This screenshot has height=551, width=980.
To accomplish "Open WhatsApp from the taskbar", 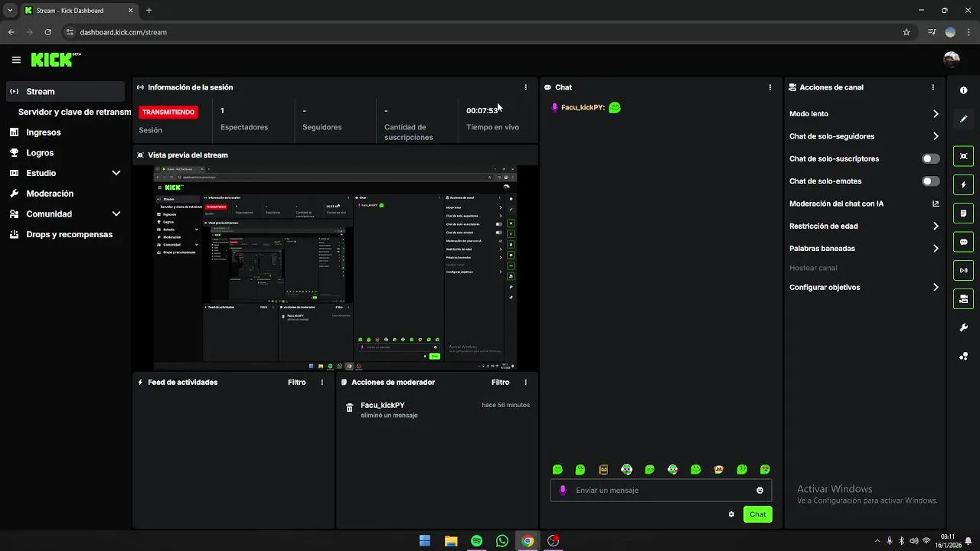I will point(502,541).
